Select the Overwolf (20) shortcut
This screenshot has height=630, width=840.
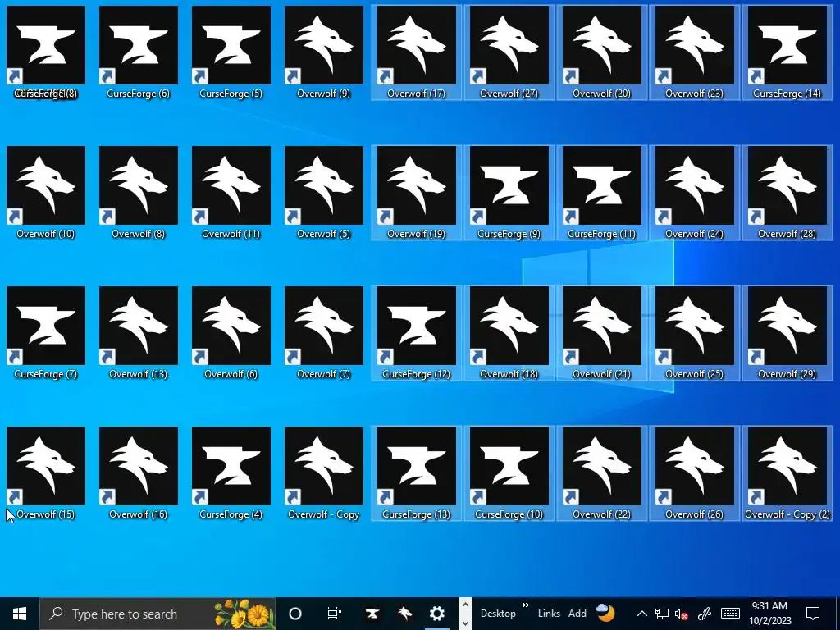[x=601, y=52]
